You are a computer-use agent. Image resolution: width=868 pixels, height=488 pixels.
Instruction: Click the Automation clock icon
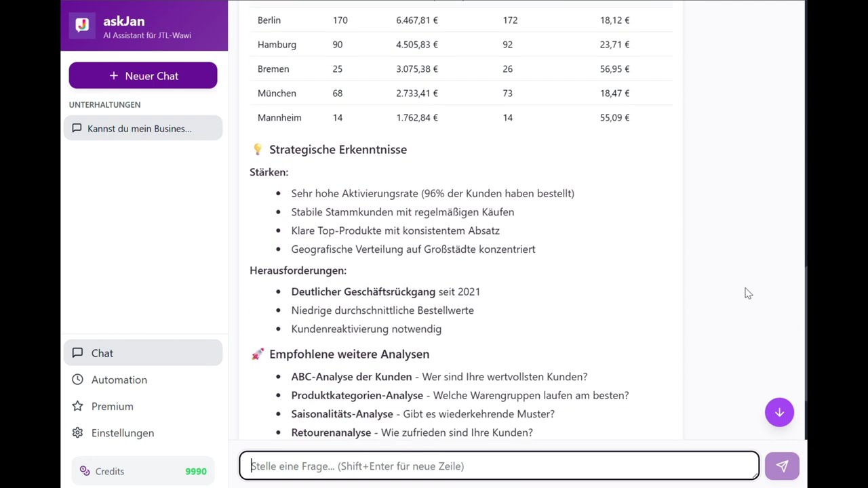pyautogui.click(x=77, y=380)
